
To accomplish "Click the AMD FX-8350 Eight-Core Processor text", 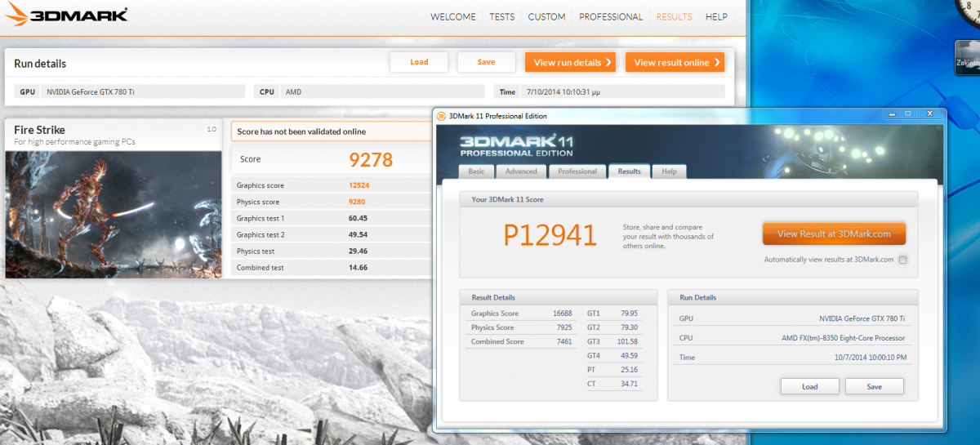I will 843,338.
